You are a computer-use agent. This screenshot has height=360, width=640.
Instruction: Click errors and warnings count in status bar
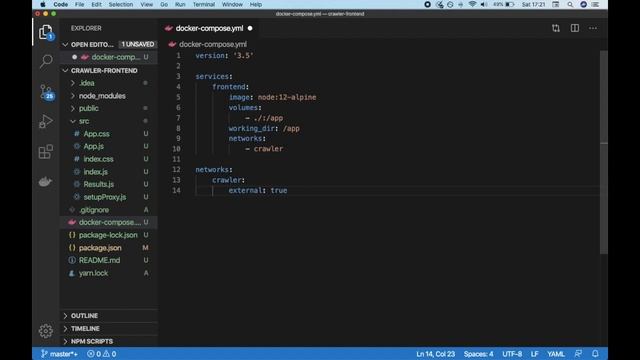(102, 354)
